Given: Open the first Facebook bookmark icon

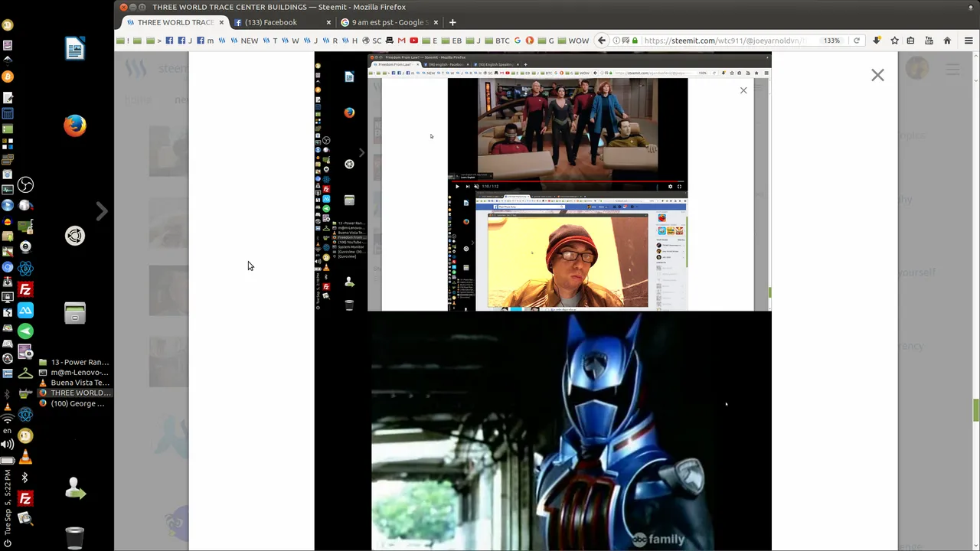Looking at the screenshot, I should coord(169,41).
